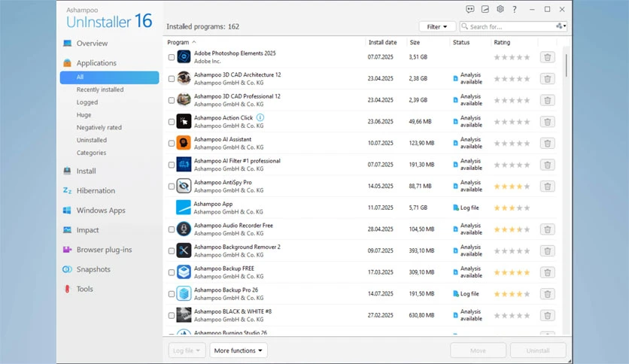Click trash icon for Ashampoo BLACK & WHITE #8

[x=547, y=316]
